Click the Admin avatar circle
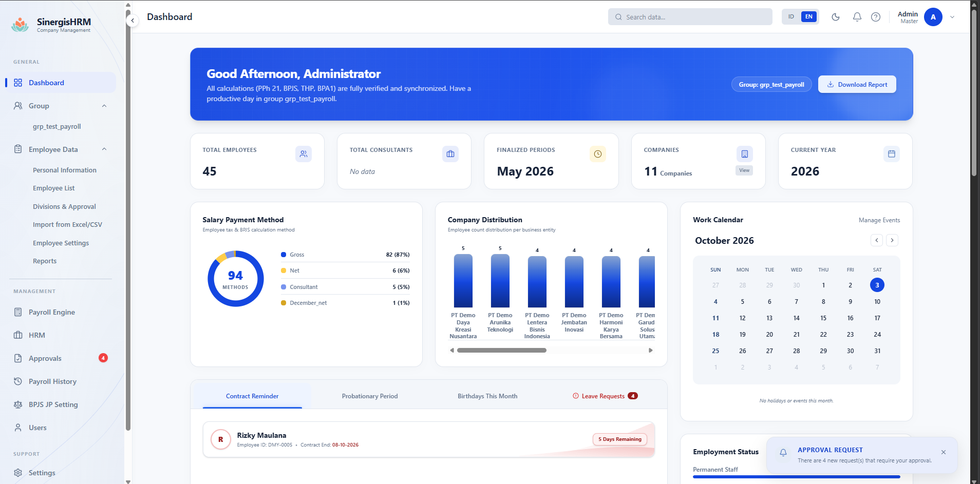This screenshot has height=484, width=980. pyautogui.click(x=933, y=17)
